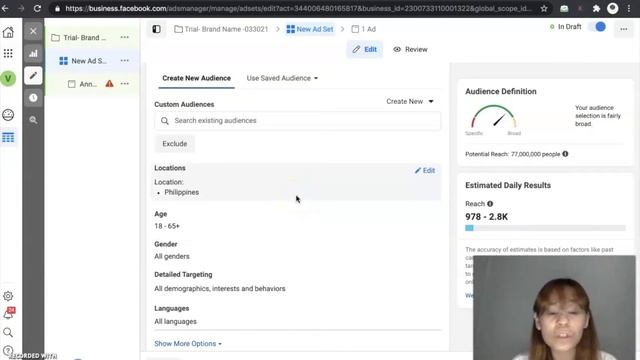Switch to the Edit tab
Screen dimensions: 640x360
pyautogui.click(x=365, y=49)
